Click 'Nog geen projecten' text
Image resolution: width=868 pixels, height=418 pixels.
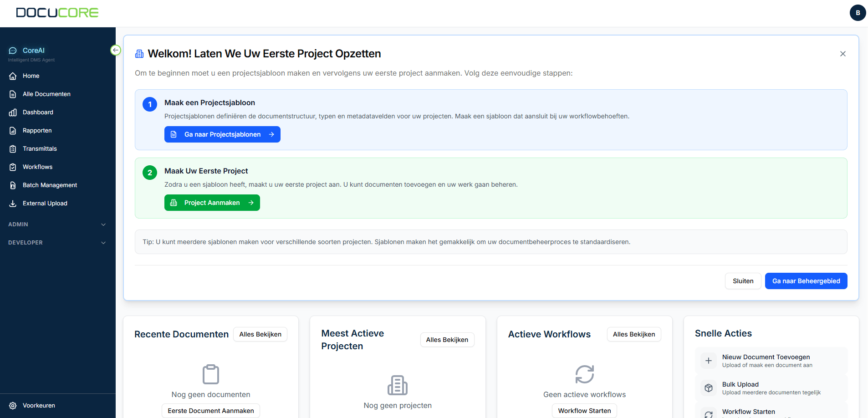(398, 405)
